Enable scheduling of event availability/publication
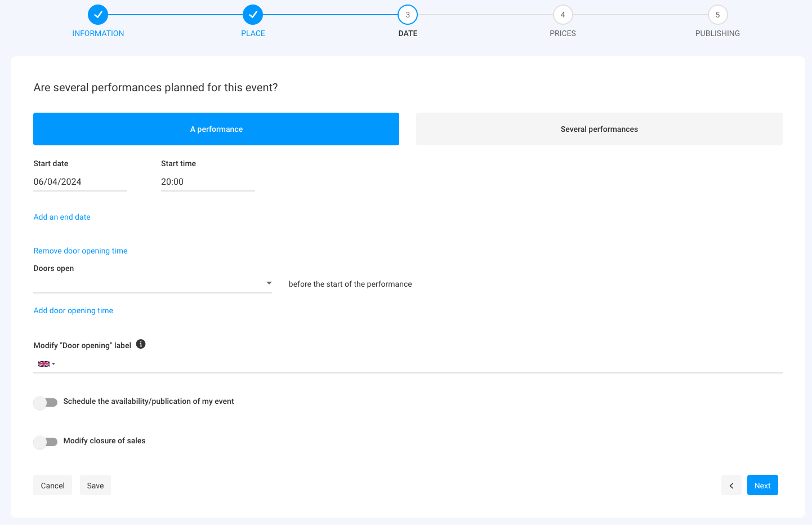 [46, 402]
